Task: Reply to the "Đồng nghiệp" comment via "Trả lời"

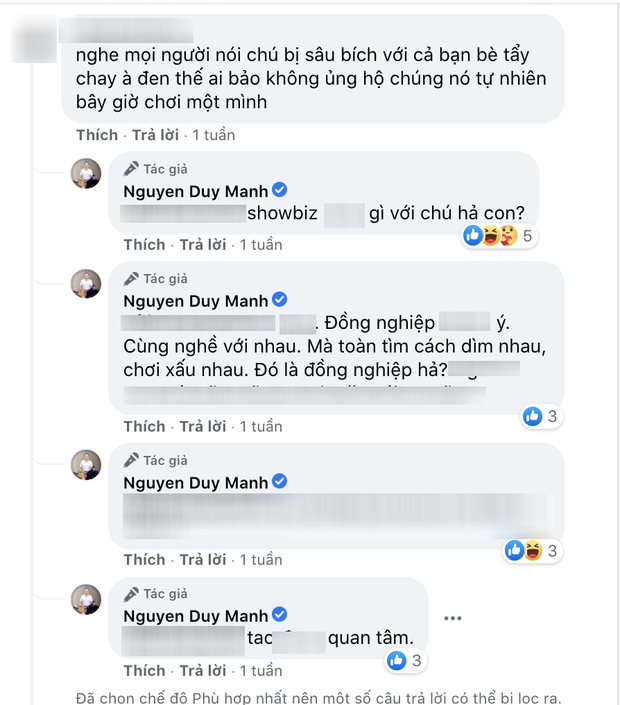Action: tap(203, 427)
